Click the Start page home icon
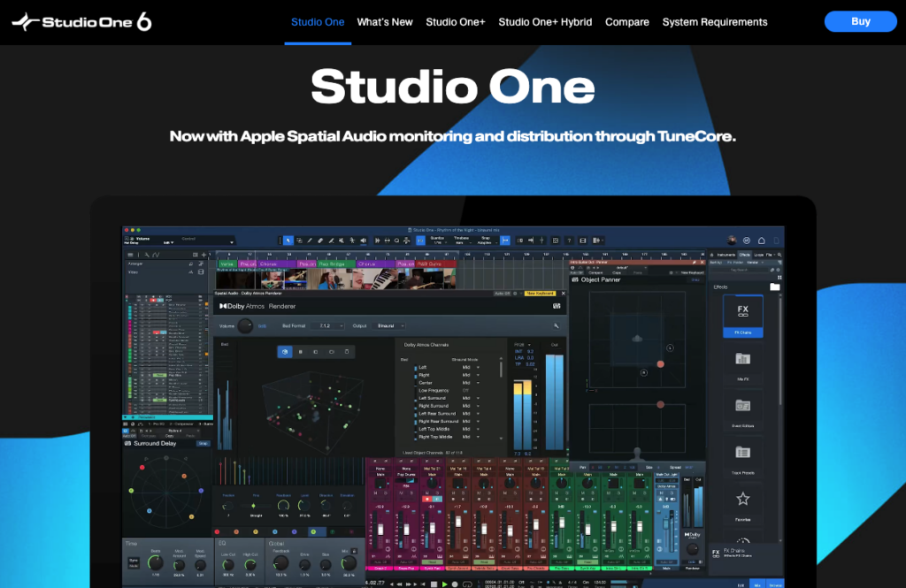The width and height of the screenshot is (906, 588). pyautogui.click(x=762, y=241)
